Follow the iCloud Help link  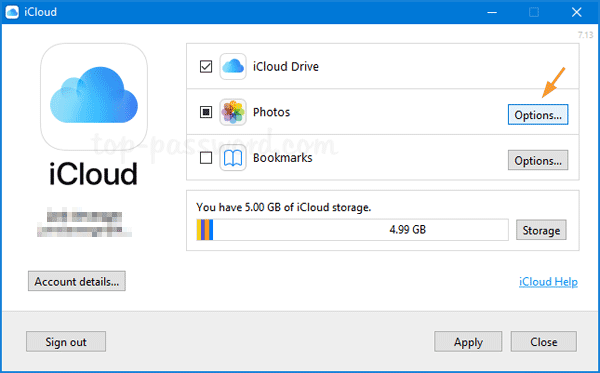(548, 282)
